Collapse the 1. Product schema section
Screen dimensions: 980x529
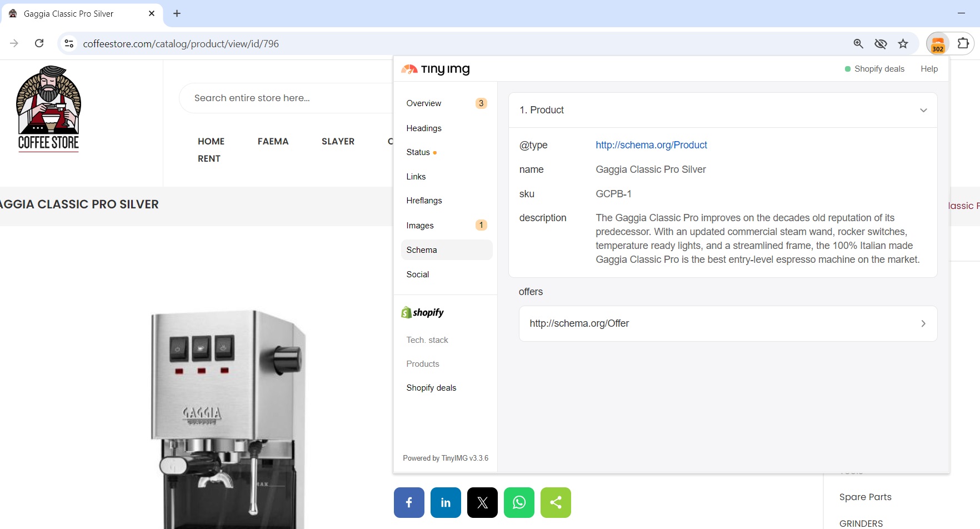[923, 110]
